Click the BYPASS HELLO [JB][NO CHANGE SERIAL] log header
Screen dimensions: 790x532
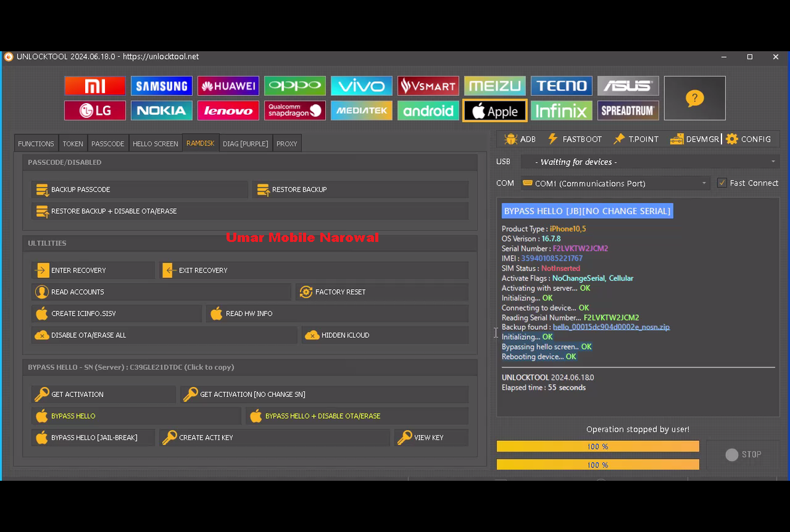(587, 211)
